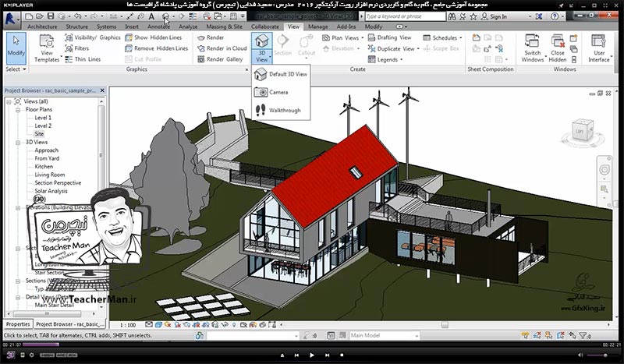
Task: Open the Architecture ribbon tab
Action: pyautogui.click(x=42, y=27)
